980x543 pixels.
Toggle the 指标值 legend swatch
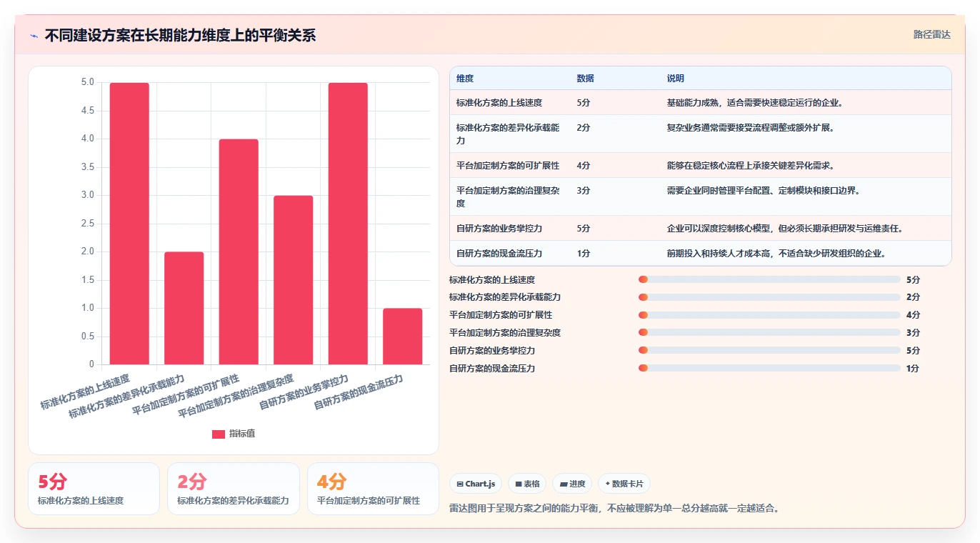click(x=219, y=434)
